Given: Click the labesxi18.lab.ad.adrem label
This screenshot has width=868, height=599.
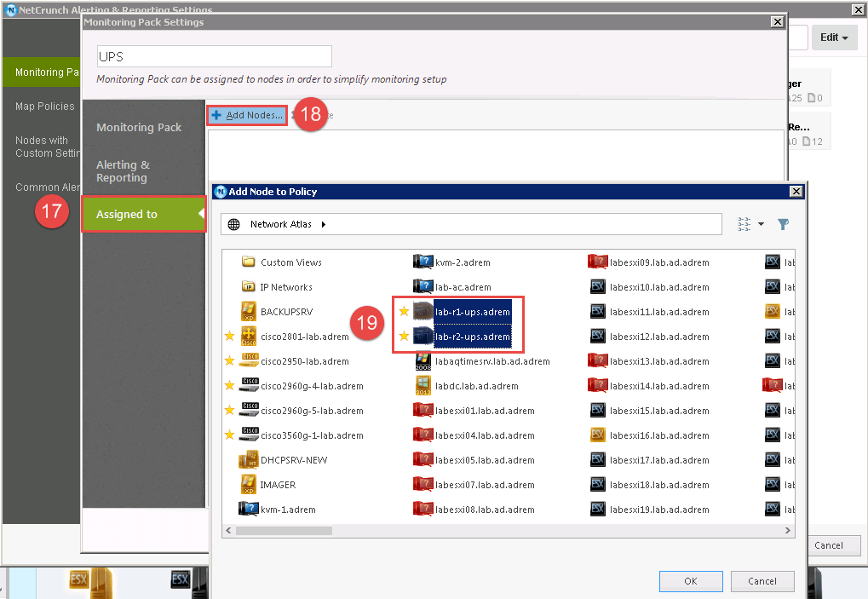Looking at the screenshot, I should point(659,485).
